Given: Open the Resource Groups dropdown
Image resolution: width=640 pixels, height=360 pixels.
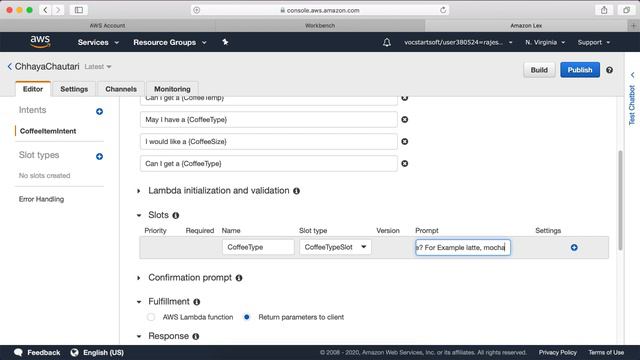Looking at the screenshot, I should point(169,42).
